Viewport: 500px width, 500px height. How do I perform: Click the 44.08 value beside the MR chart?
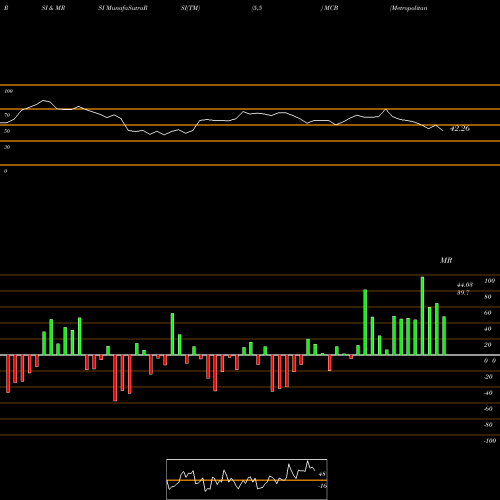(x=464, y=285)
